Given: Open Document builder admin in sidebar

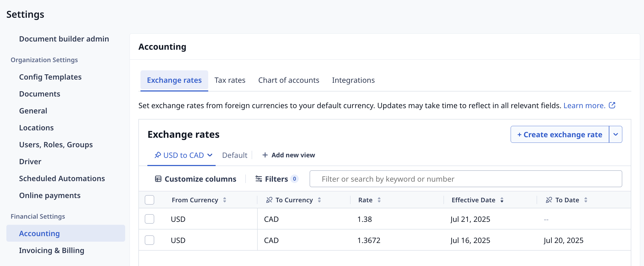Looking at the screenshot, I should (64, 39).
